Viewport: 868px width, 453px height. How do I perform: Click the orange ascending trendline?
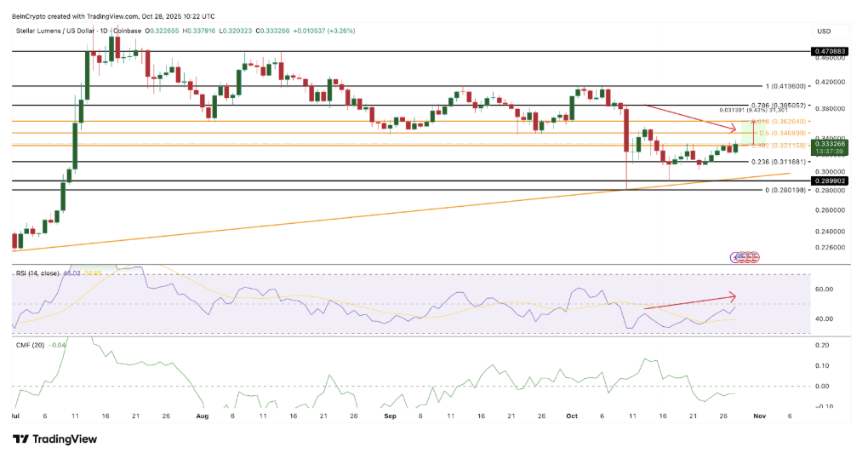point(340,215)
